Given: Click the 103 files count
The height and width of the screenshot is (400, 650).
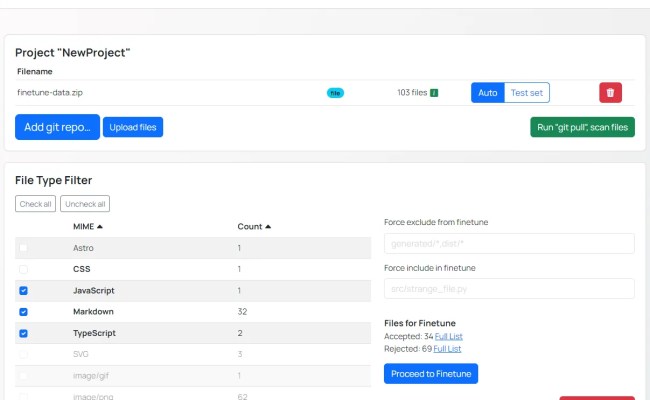Looking at the screenshot, I should [x=412, y=92].
